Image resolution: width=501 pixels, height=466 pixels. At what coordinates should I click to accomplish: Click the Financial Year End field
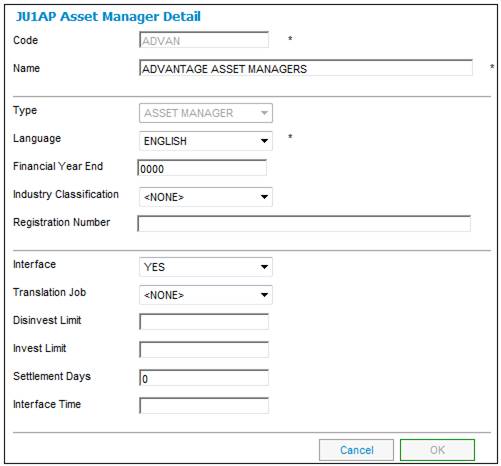(202, 168)
